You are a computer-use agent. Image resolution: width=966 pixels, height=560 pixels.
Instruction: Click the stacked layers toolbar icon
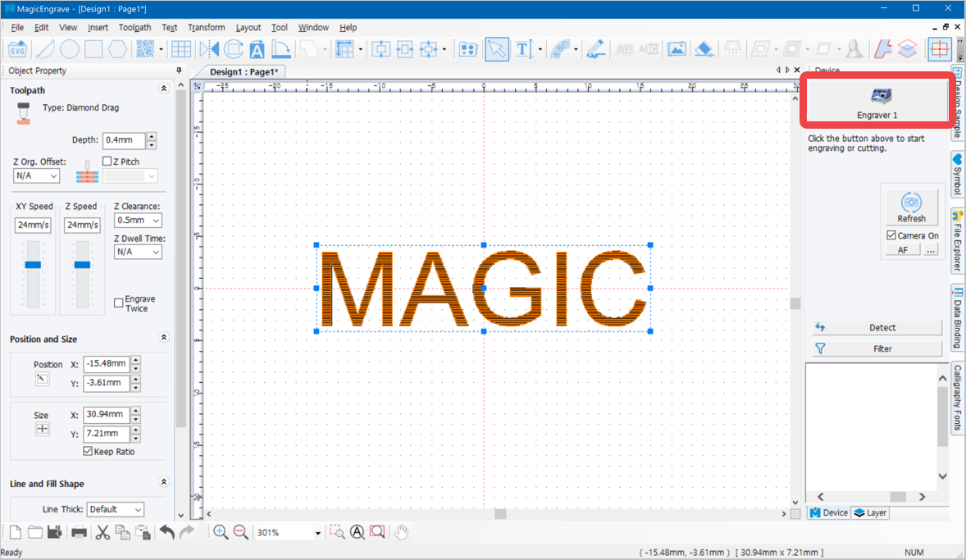tap(908, 48)
